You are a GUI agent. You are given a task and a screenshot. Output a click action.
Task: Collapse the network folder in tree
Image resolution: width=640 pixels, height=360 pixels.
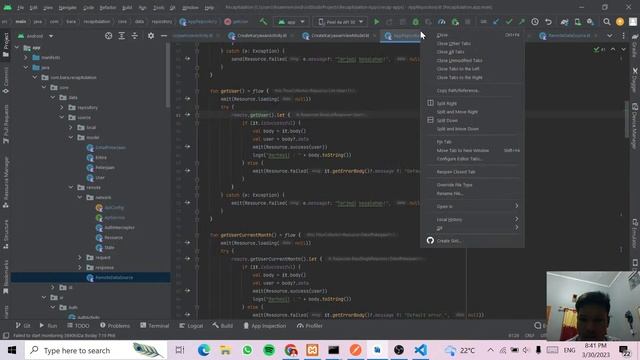click(80, 198)
